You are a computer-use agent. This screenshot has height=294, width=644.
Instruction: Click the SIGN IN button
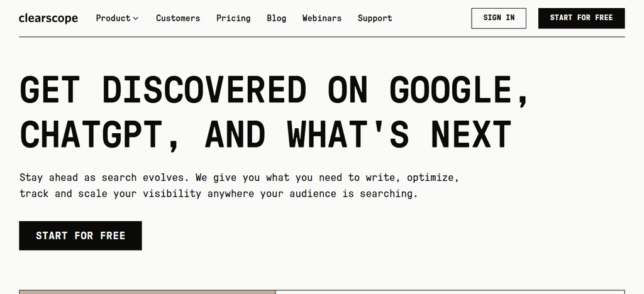499,18
